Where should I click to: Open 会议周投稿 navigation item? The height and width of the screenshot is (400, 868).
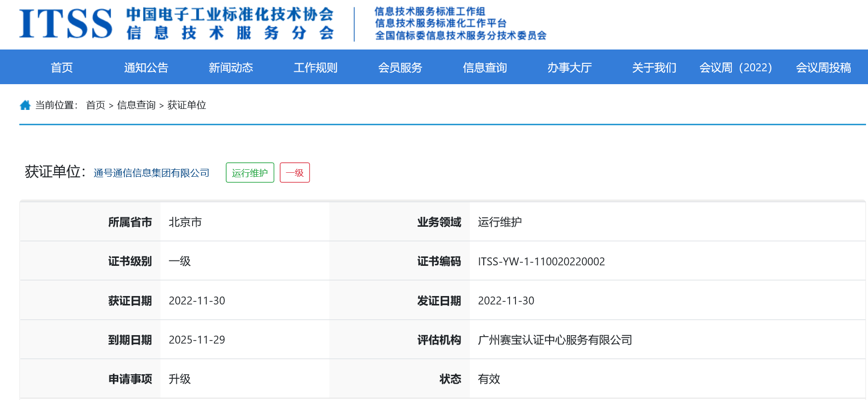[x=823, y=67]
